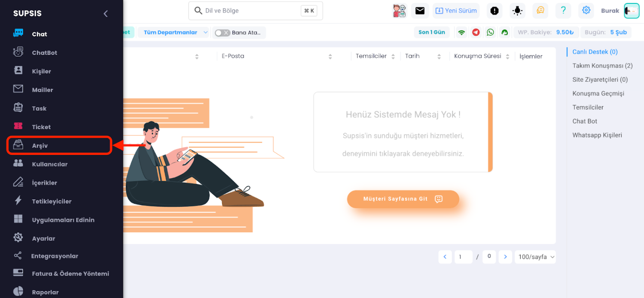The image size is (644, 298).
Task: Click the page number input showing 1
Action: coord(463,257)
